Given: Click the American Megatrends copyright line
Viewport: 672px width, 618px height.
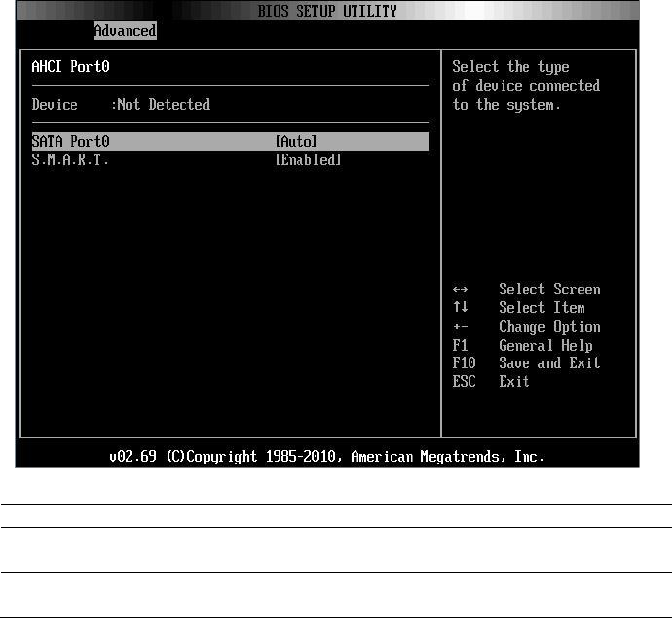Looking at the screenshot, I should [x=327, y=457].
